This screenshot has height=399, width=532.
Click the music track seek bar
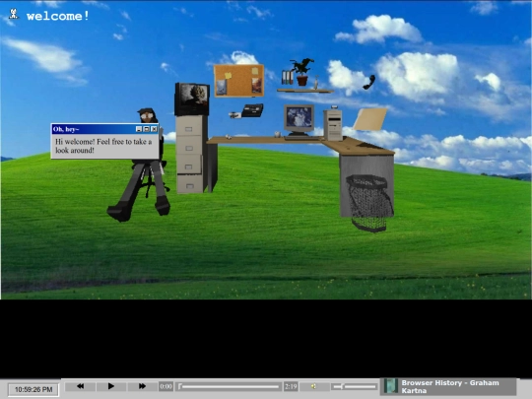(x=229, y=386)
